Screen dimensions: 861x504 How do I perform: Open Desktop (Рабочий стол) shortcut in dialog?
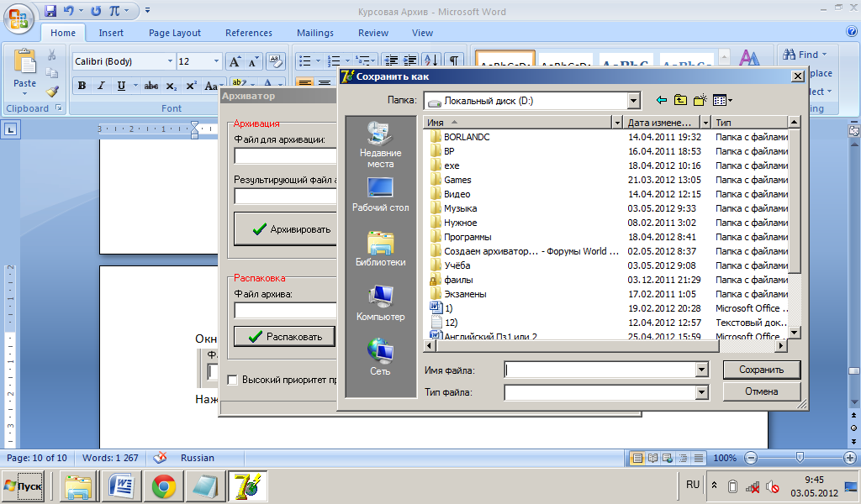point(381,195)
